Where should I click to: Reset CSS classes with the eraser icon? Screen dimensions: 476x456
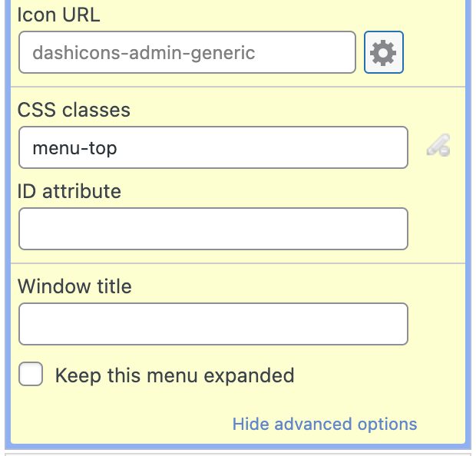[438, 146]
